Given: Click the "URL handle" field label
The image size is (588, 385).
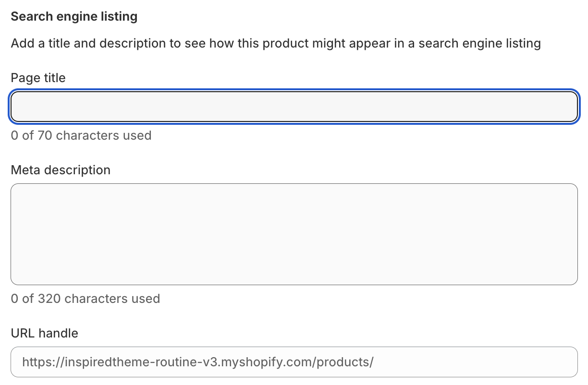Looking at the screenshot, I should (x=44, y=333).
